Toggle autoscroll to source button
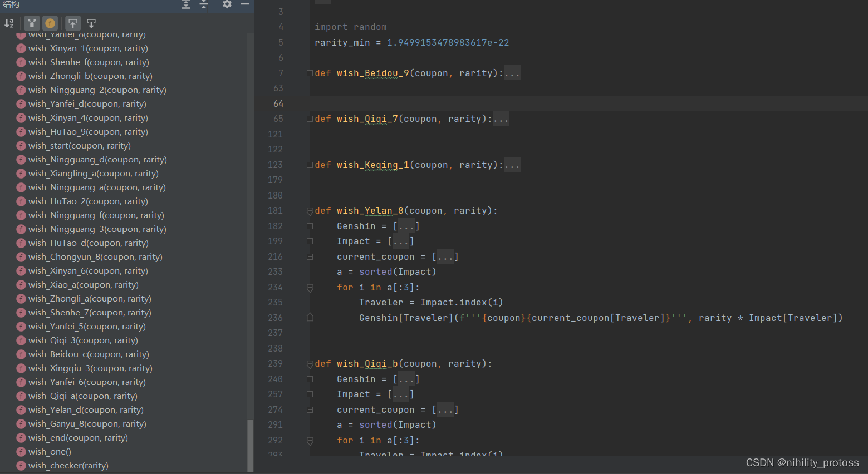 click(73, 23)
